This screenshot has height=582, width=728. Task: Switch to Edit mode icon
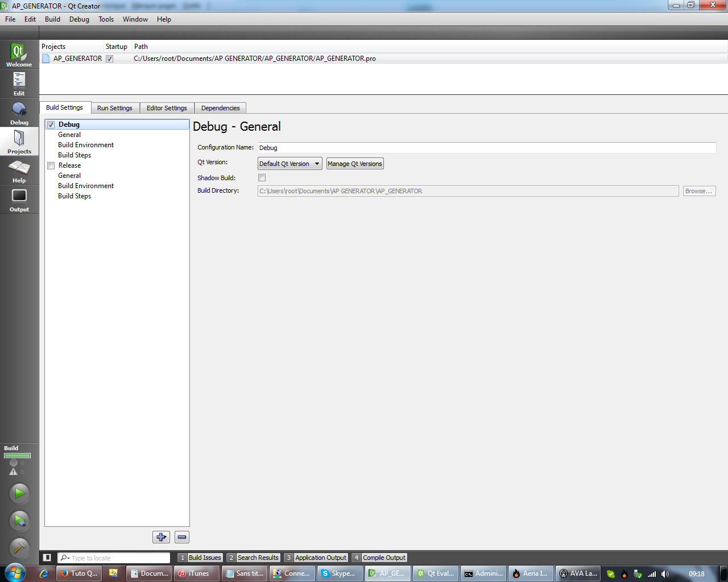[19, 84]
